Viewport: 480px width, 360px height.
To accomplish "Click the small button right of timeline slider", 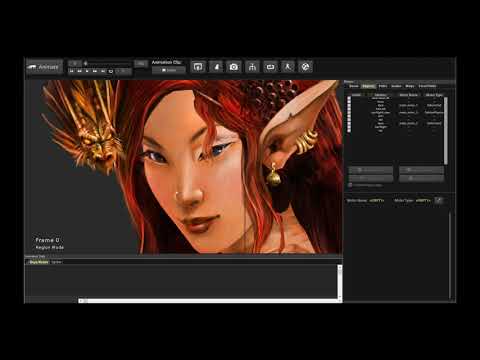I will pos(141,63).
